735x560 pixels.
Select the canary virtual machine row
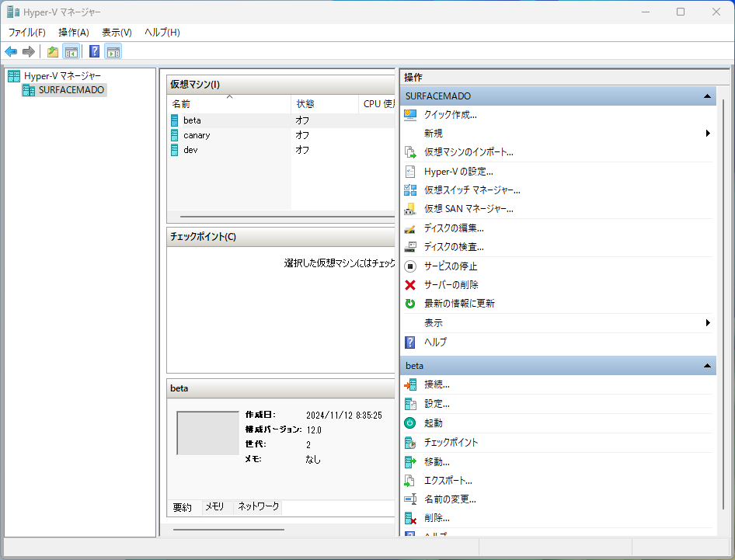(281, 135)
